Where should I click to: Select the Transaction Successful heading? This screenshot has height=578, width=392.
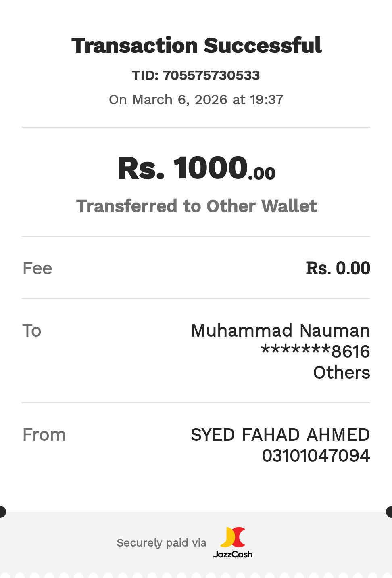(196, 45)
